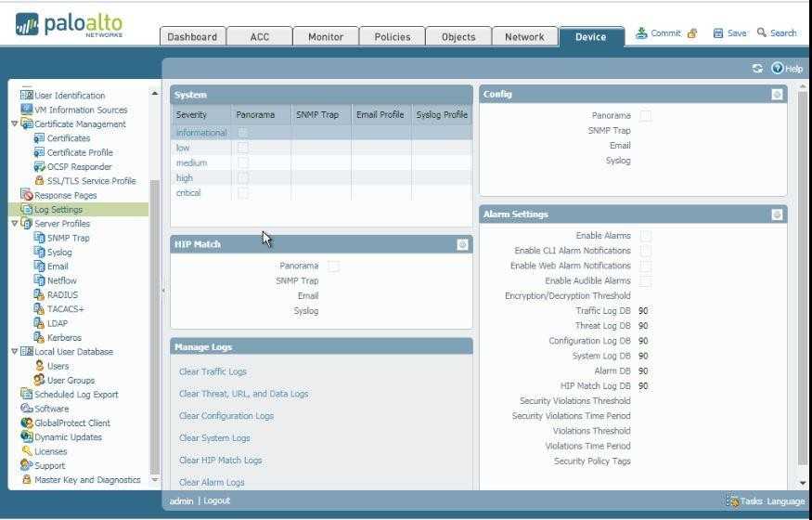Viewport: 812px width, 520px height.
Task: Switch to the Policies tab
Action: pyautogui.click(x=392, y=37)
